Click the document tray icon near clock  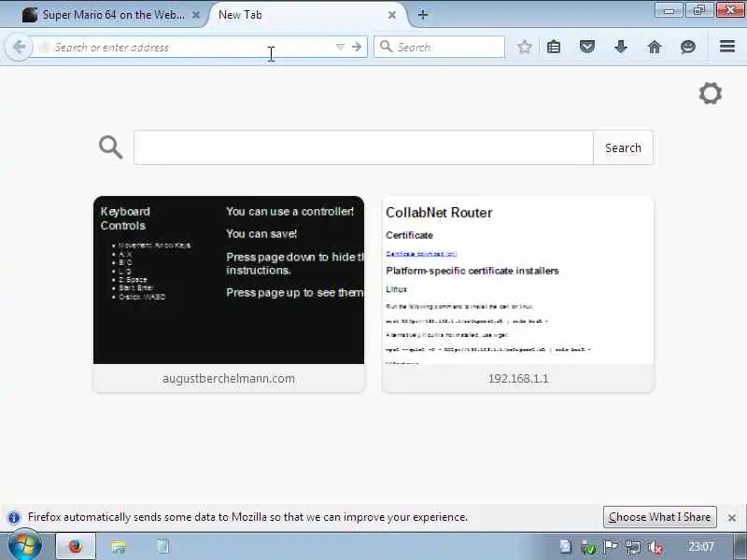click(566, 547)
